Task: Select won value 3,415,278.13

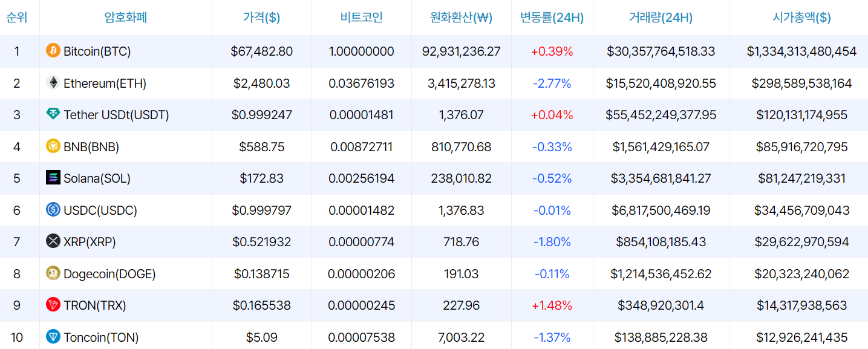Action: point(461,83)
